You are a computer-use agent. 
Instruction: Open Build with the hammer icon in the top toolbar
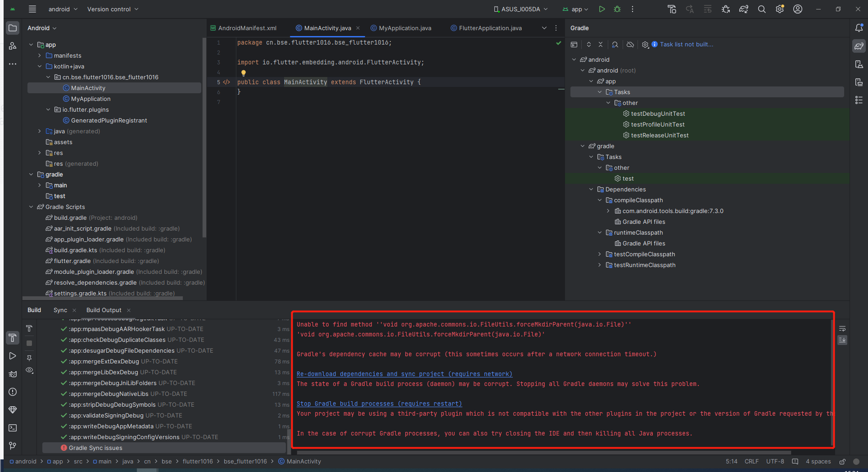[672, 9]
